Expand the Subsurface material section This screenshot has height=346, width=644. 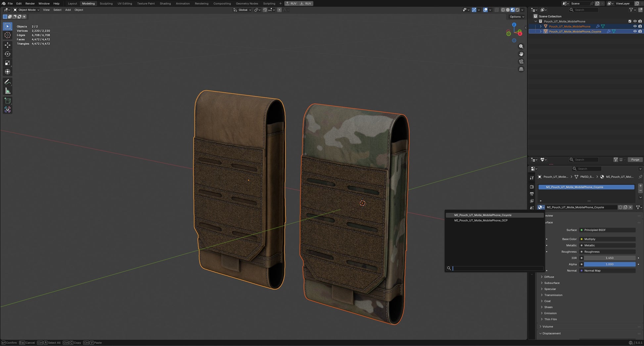point(552,283)
